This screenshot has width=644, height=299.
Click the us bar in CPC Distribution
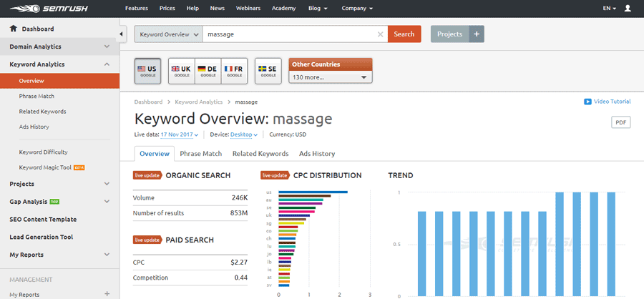(313, 192)
